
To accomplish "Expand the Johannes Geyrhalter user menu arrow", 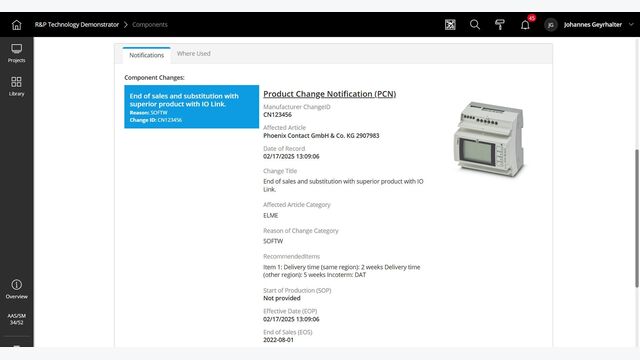I will tap(631, 24).
